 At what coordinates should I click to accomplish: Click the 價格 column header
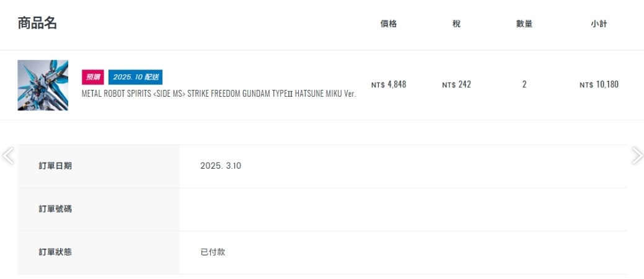click(x=389, y=24)
